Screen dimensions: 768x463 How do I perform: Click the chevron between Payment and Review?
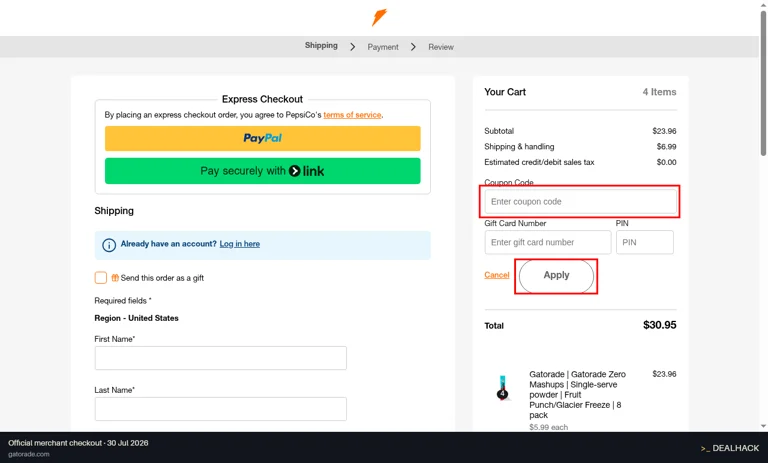[x=413, y=47]
